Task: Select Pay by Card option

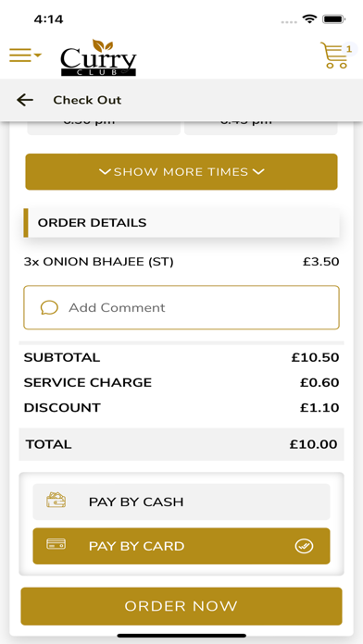Action: click(181, 546)
